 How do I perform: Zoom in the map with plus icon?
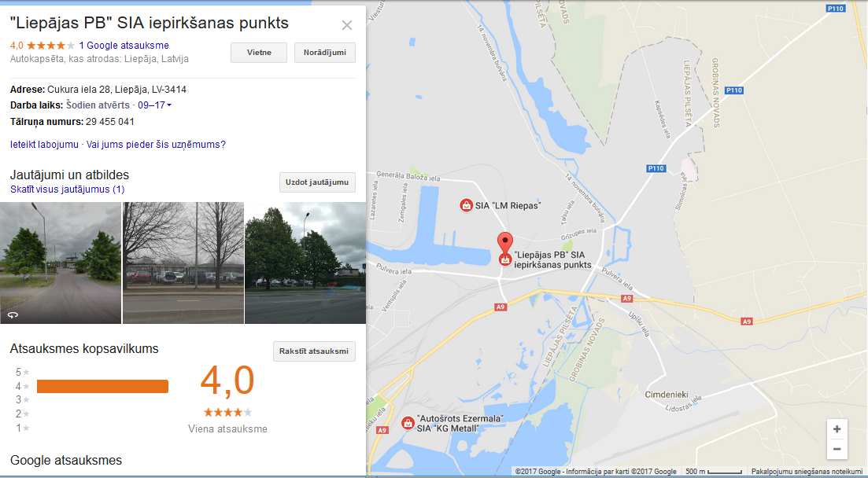tap(837, 429)
